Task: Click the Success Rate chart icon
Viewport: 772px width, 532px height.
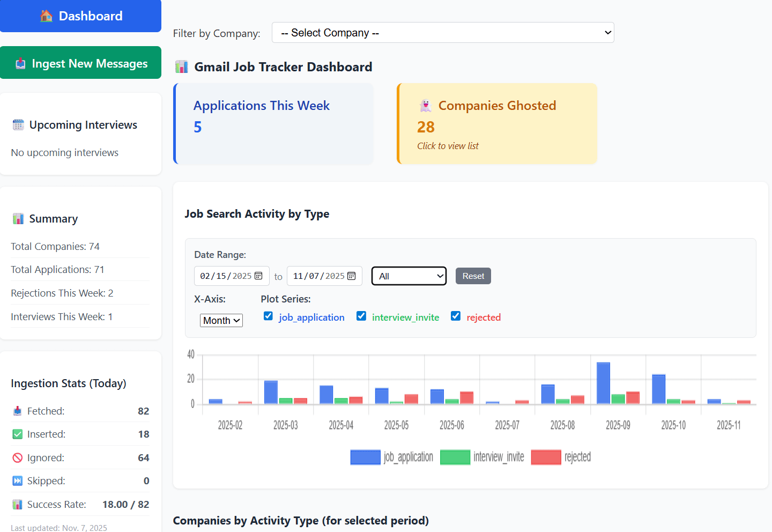Action: click(x=17, y=505)
